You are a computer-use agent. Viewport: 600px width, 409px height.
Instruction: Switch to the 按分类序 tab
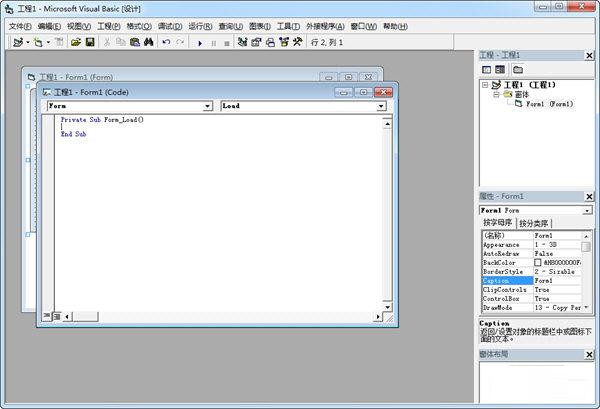tap(533, 223)
